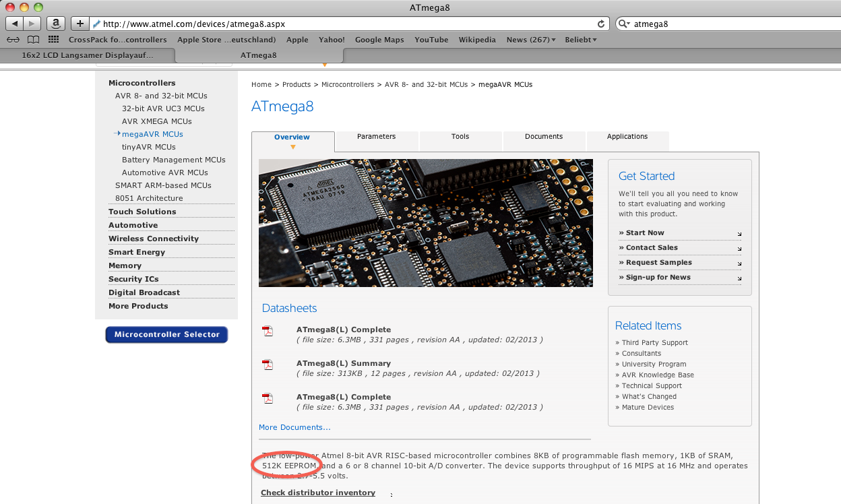Open PDF icon for first ATmega8(L) Complete
Viewport: 841px width, 504px height.
268,331
